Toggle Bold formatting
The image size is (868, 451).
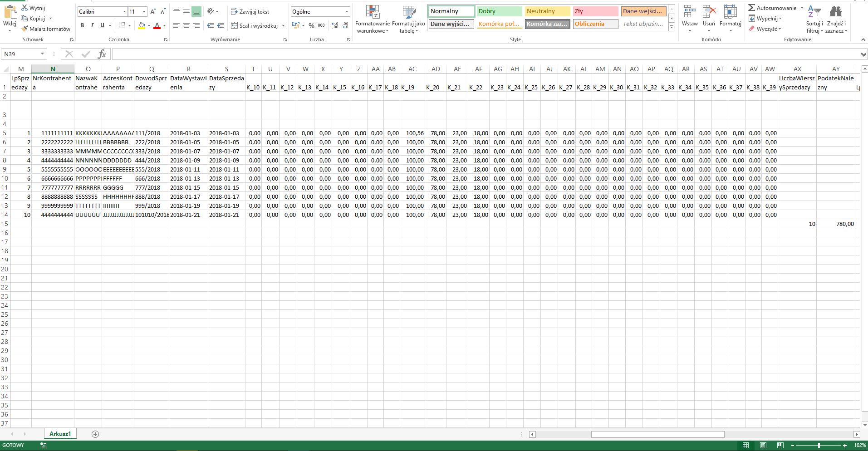point(82,25)
